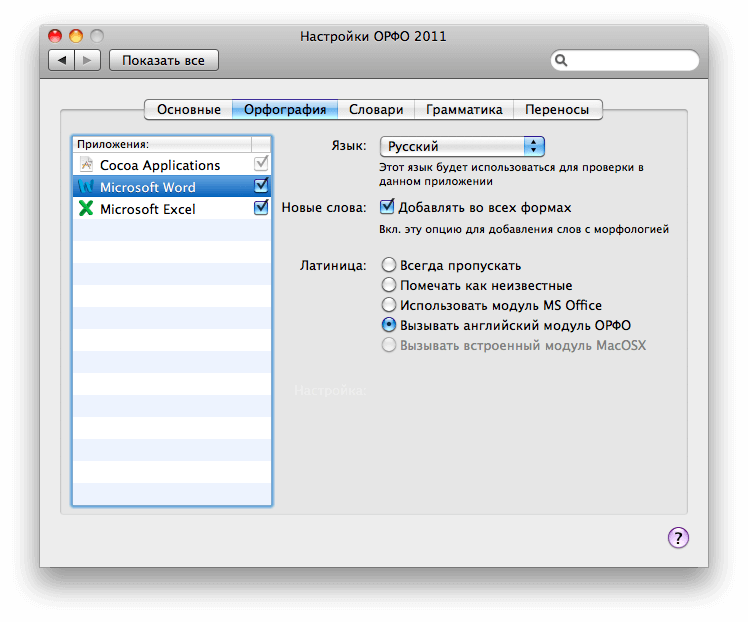Click the forward arrow button
The height and width of the screenshot is (622, 748).
[x=87, y=60]
